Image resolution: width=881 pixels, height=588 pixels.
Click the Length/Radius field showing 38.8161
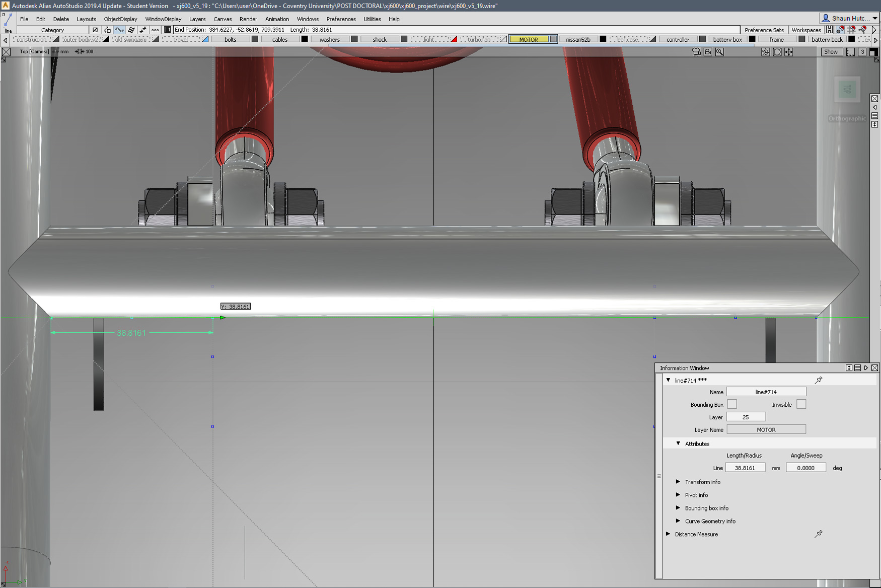tap(745, 468)
